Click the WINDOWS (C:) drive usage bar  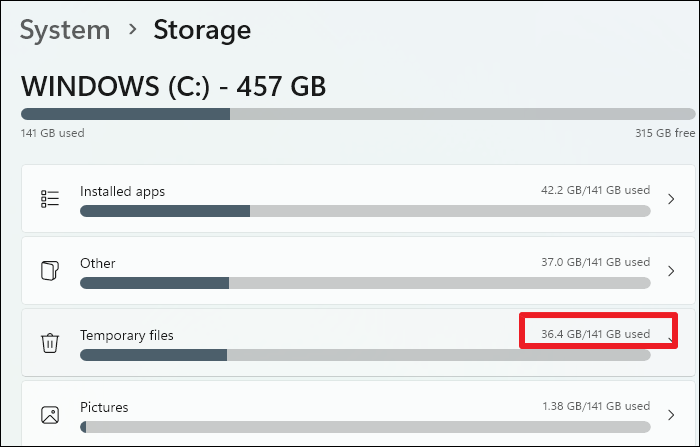[357, 114]
